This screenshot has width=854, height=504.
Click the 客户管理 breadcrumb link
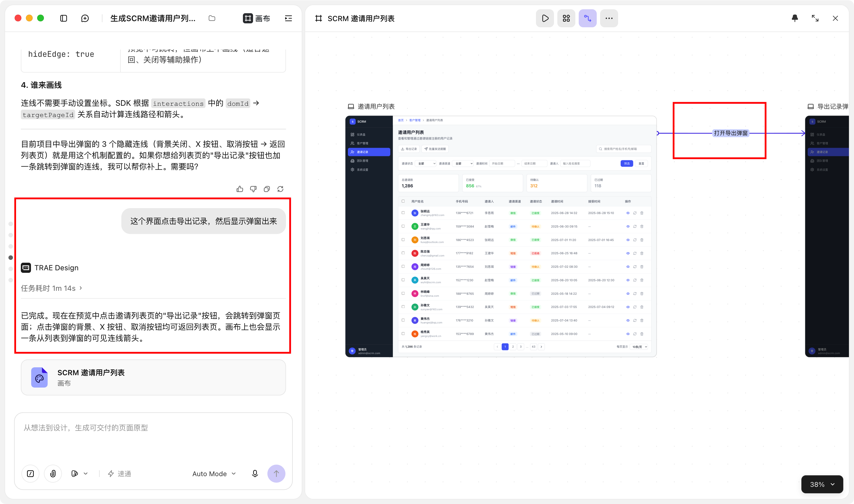tap(415, 120)
